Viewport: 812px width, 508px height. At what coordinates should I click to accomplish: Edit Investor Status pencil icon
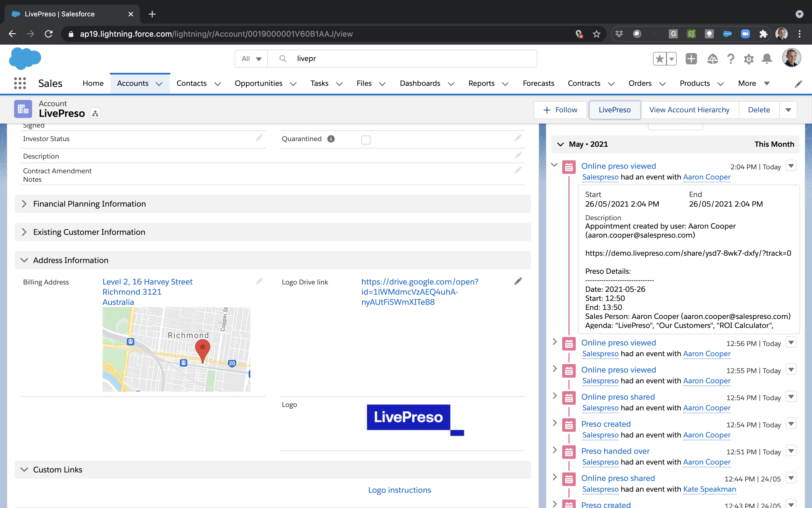(259, 138)
